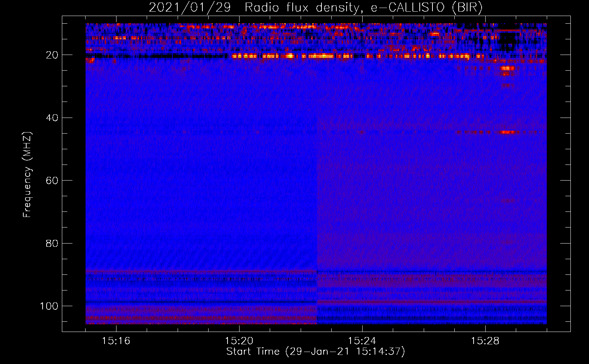The width and height of the screenshot is (589, 364).
Task: Click the 60 frequency tick label
Action: [x=52, y=181]
